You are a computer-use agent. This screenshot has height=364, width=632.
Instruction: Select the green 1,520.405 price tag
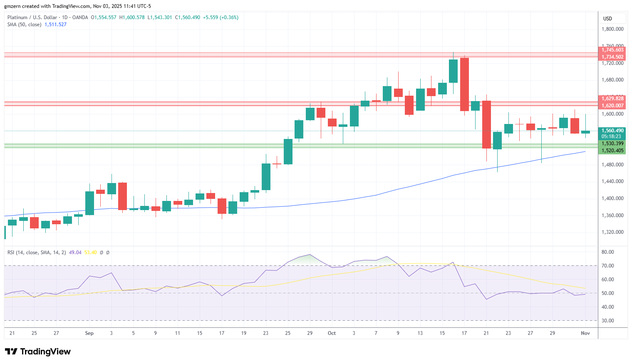click(612, 151)
